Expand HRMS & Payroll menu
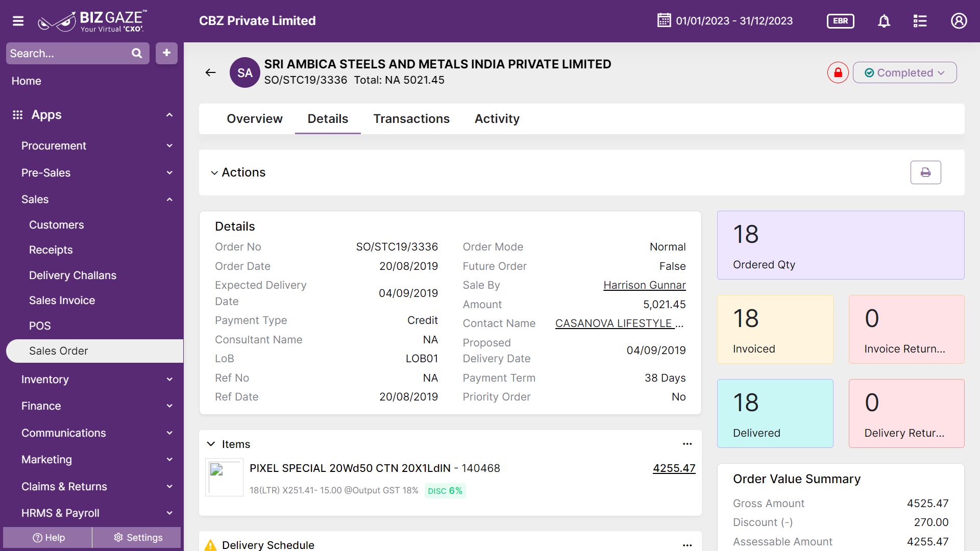 tap(169, 513)
